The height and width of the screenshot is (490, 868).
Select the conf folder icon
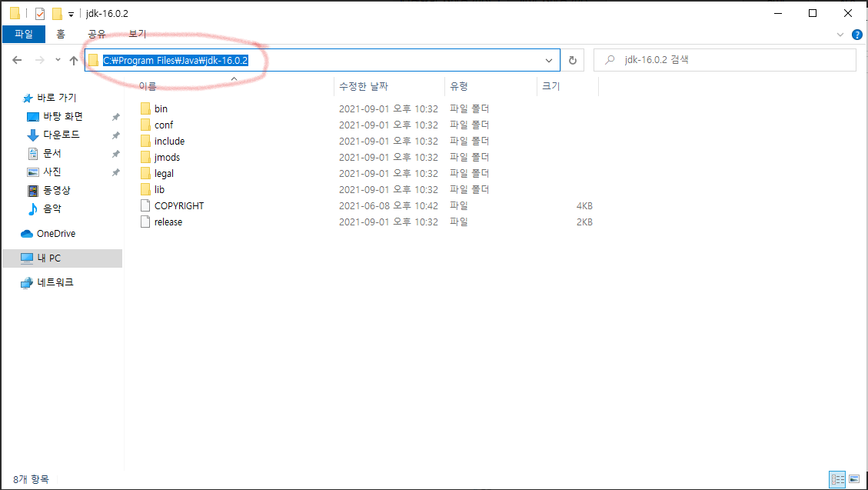145,125
